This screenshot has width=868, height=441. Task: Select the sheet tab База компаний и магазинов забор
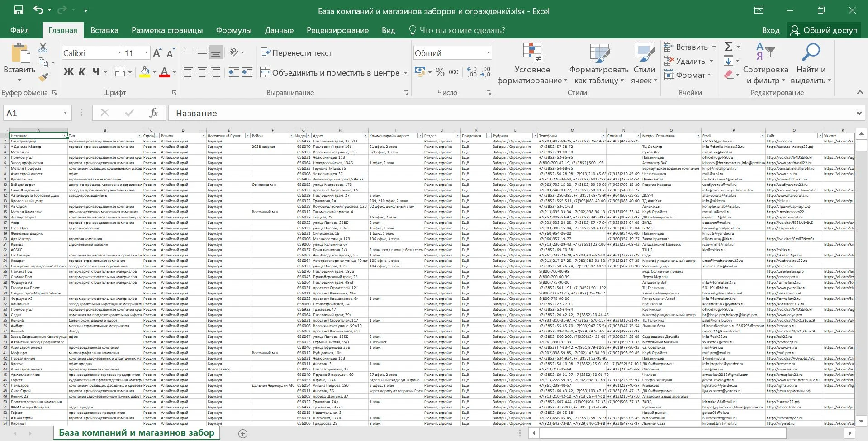pos(137,432)
